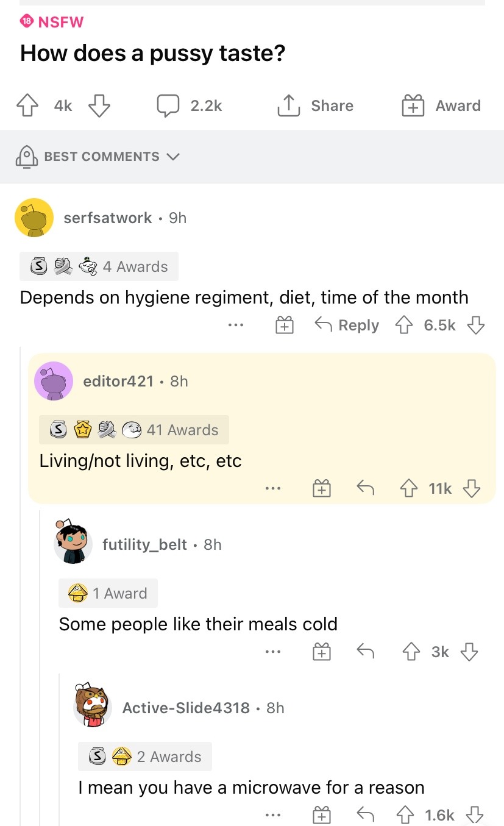Viewport: 504px width, 826px height.
Task: Open ActiveSlide4318's profile name
Action: [186, 708]
